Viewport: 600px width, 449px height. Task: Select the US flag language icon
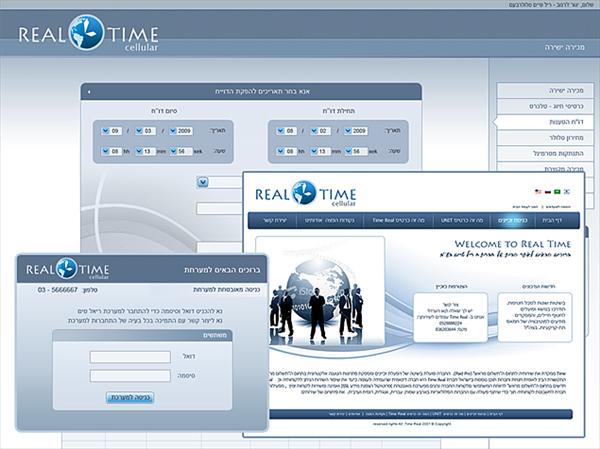(x=538, y=191)
